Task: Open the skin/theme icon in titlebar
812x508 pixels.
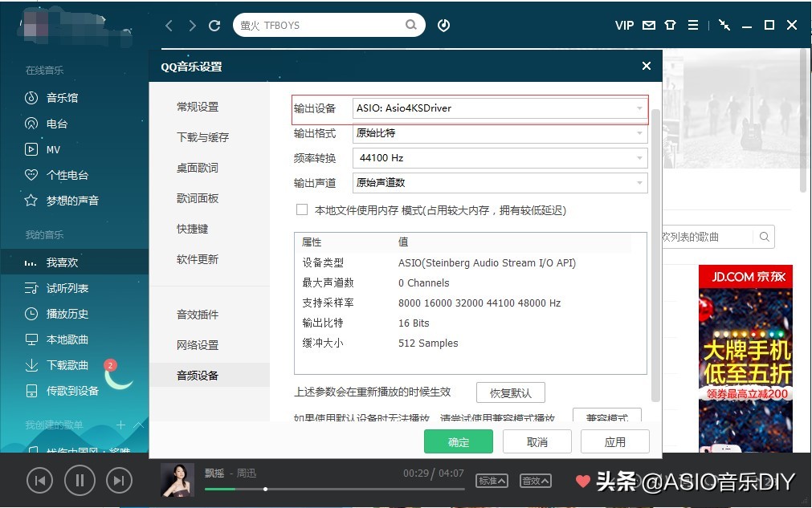Action: click(669, 25)
